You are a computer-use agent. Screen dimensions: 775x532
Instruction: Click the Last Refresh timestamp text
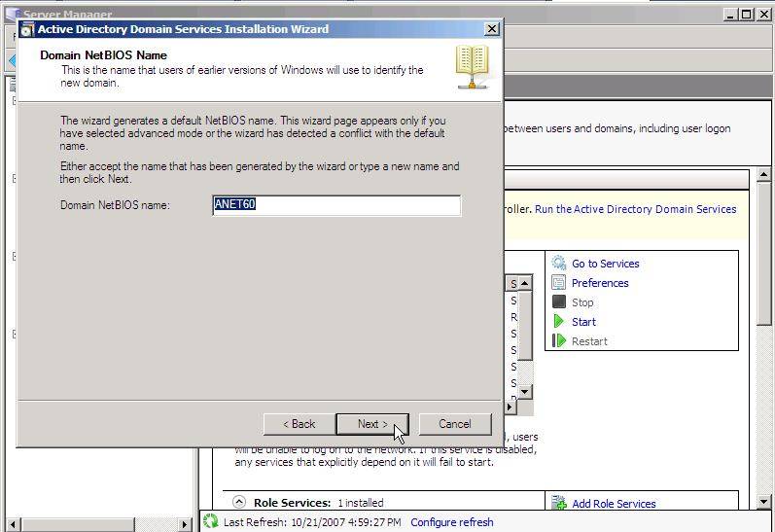click(312, 522)
